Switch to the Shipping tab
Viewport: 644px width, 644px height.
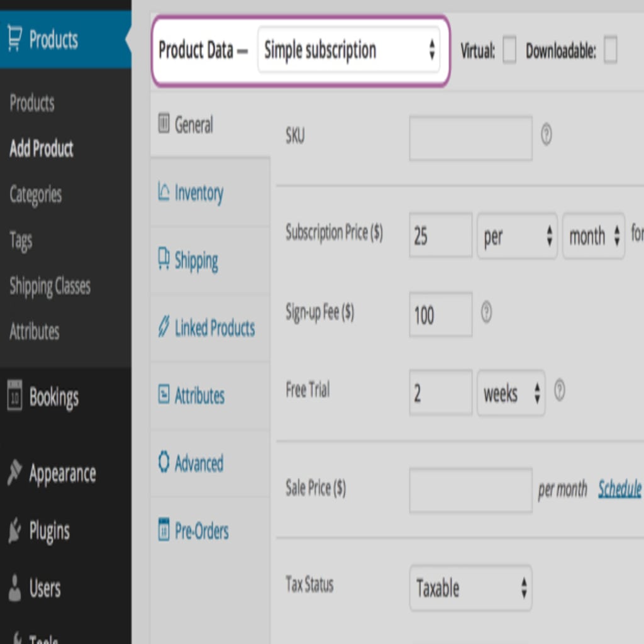(210, 260)
